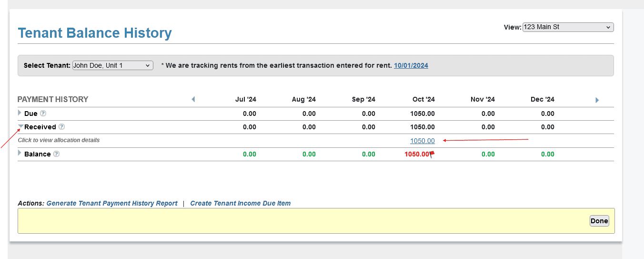Go to previous months with left arrow
The image size is (644, 259).
point(193,100)
